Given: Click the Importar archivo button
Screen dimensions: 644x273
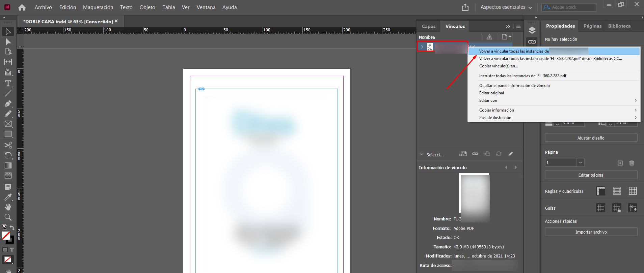Looking at the screenshot, I should point(591,232).
